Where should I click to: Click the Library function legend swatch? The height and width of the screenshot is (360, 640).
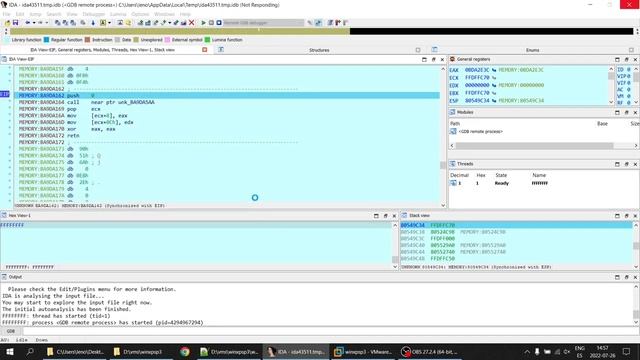(x=7, y=40)
